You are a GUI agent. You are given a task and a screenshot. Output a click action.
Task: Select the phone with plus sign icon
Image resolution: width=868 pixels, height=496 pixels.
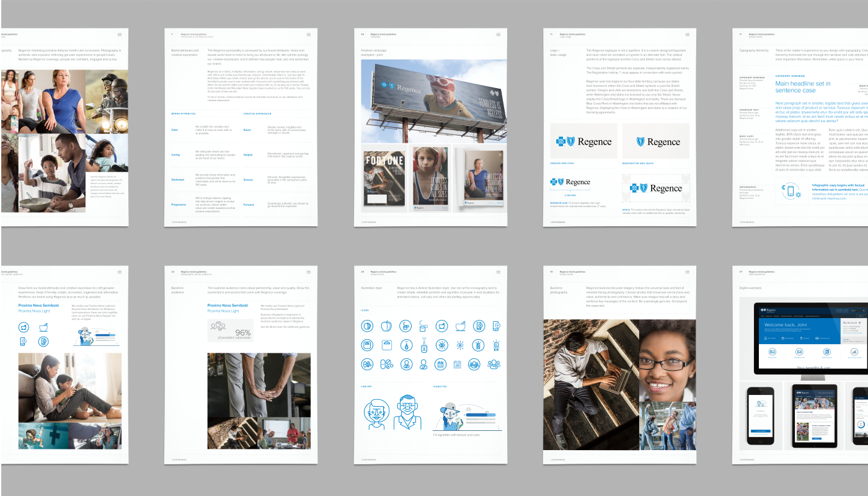point(497,326)
